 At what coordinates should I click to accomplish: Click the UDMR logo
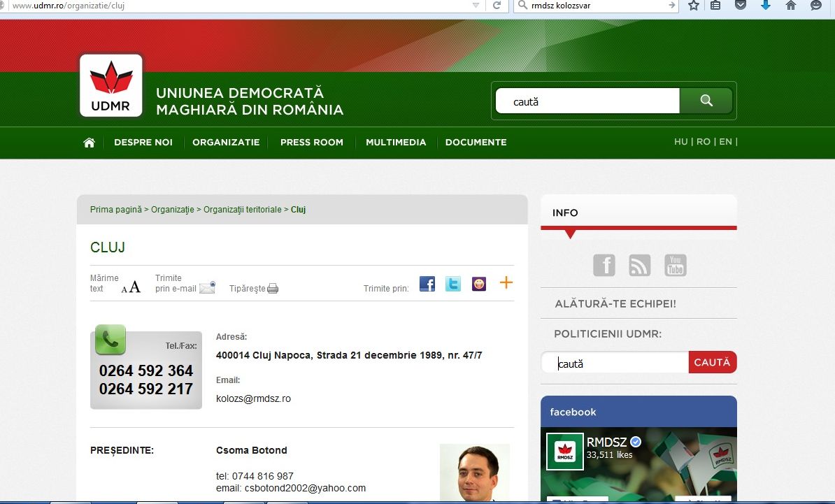coord(110,85)
